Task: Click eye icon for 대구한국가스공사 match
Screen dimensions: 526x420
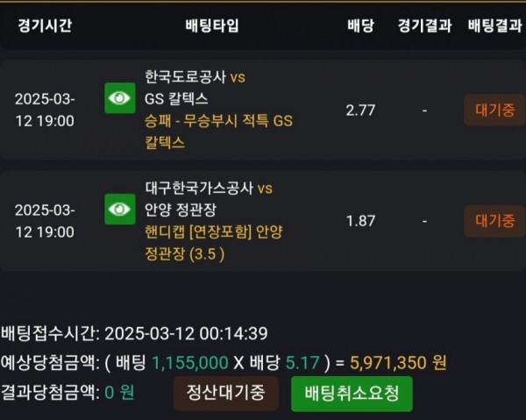Action: [x=119, y=209]
